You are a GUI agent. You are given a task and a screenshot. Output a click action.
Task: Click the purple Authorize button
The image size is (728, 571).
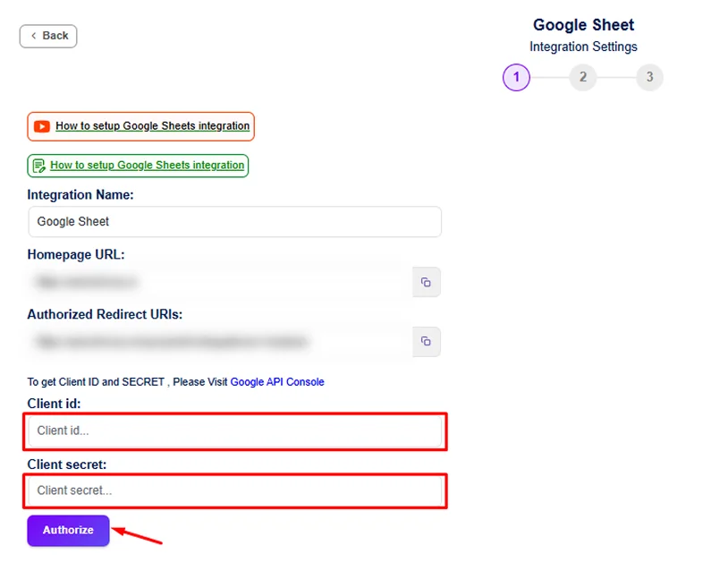(68, 530)
